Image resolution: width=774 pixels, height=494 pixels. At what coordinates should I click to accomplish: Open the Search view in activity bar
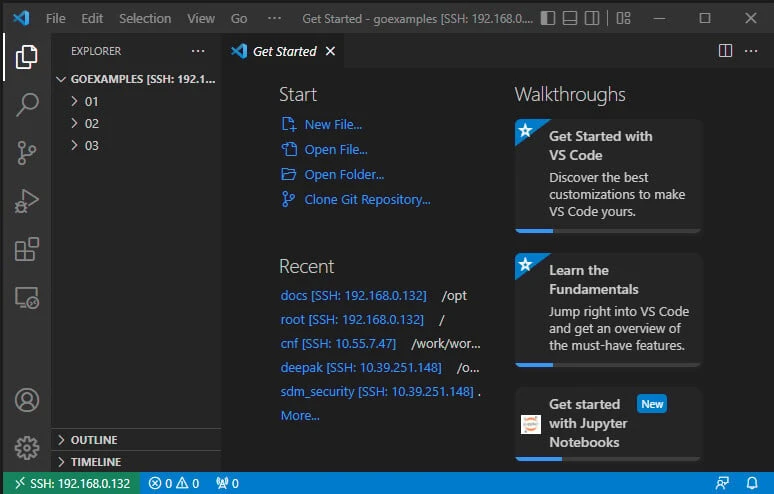(x=27, y=104)
